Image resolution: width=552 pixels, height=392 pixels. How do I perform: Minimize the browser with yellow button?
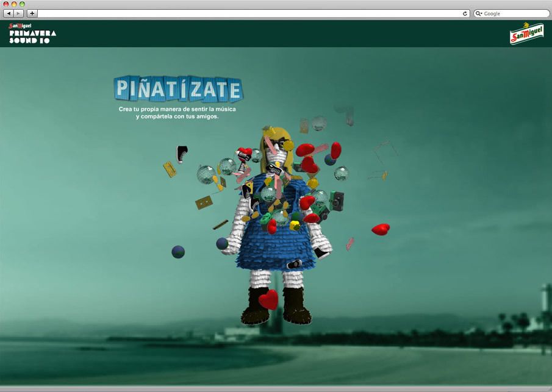coord(14,4)
